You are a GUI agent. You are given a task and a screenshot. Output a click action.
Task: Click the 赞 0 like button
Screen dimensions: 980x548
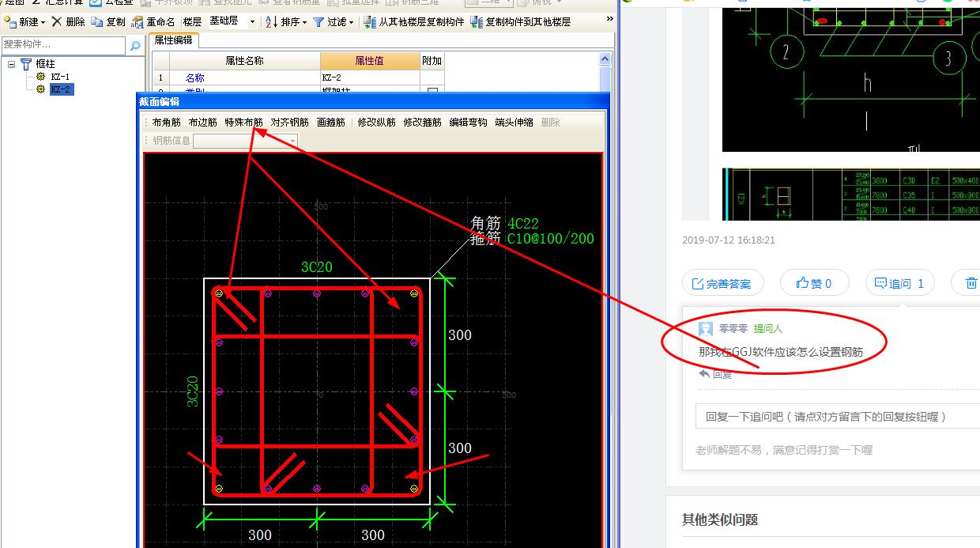[x=815, y=283]
